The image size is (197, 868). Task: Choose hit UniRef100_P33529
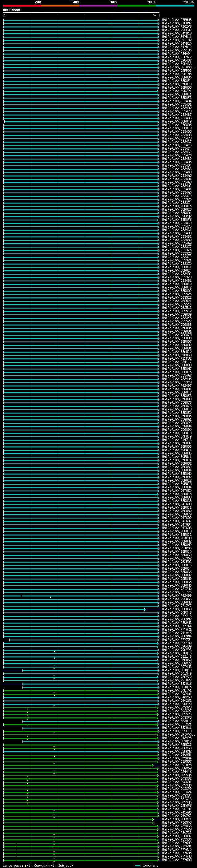[x=177, y=829]
